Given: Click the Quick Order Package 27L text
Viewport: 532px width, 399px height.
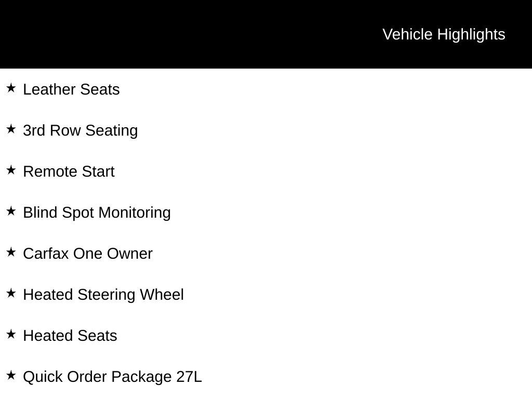Looking at the screenshot, I should point(112,377).
